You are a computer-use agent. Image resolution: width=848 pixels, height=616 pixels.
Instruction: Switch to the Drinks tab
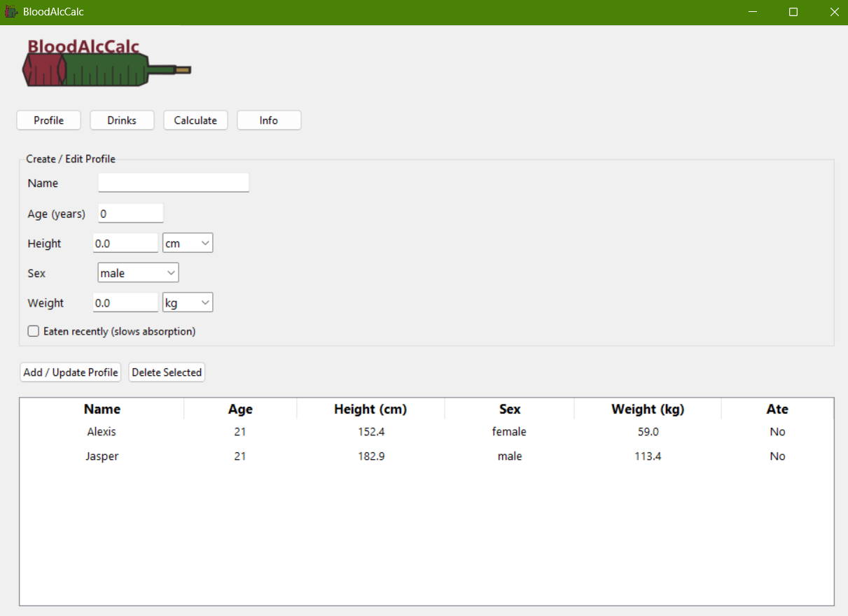(x=122, y=120)
